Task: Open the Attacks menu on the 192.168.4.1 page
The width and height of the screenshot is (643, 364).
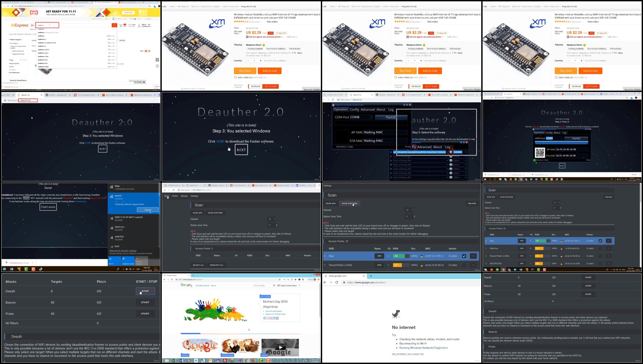Action: pos(184,196)
